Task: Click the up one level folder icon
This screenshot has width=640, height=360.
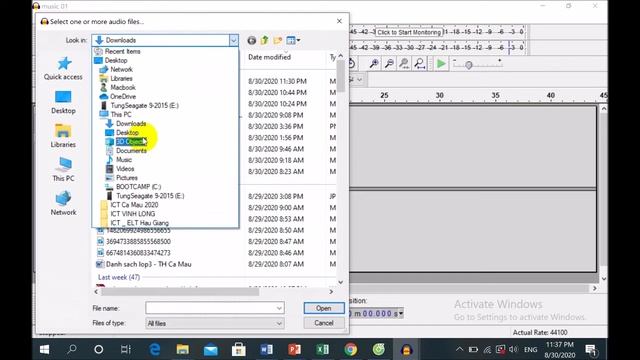Action: (x=264, y=40)
